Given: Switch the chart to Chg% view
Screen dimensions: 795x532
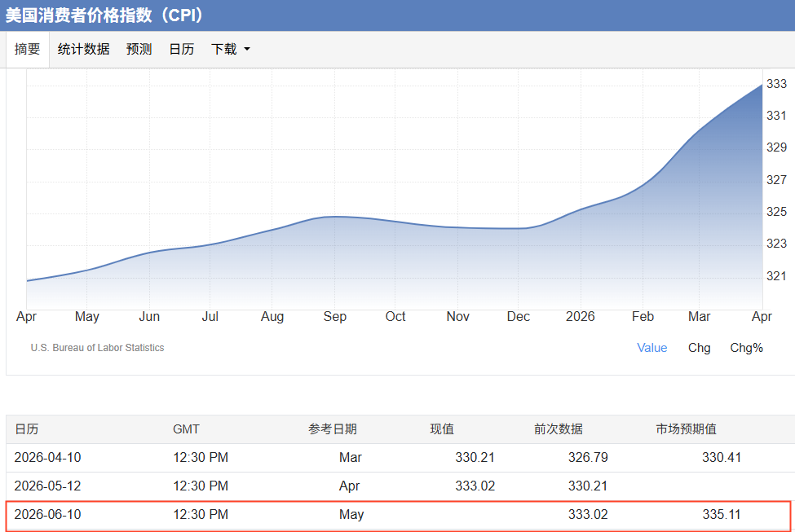Looking at the screenshot, I should 746,348.
